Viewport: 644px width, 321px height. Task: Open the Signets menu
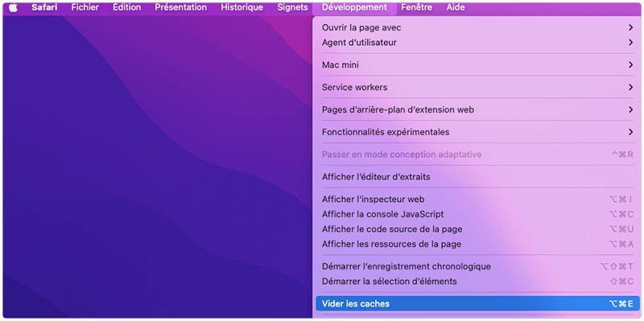[292, 7]
